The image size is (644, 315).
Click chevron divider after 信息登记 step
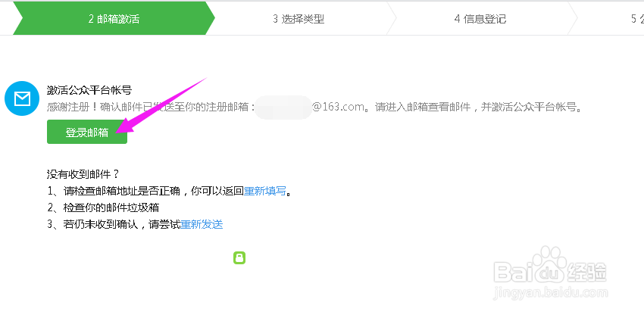click(573, 18)
